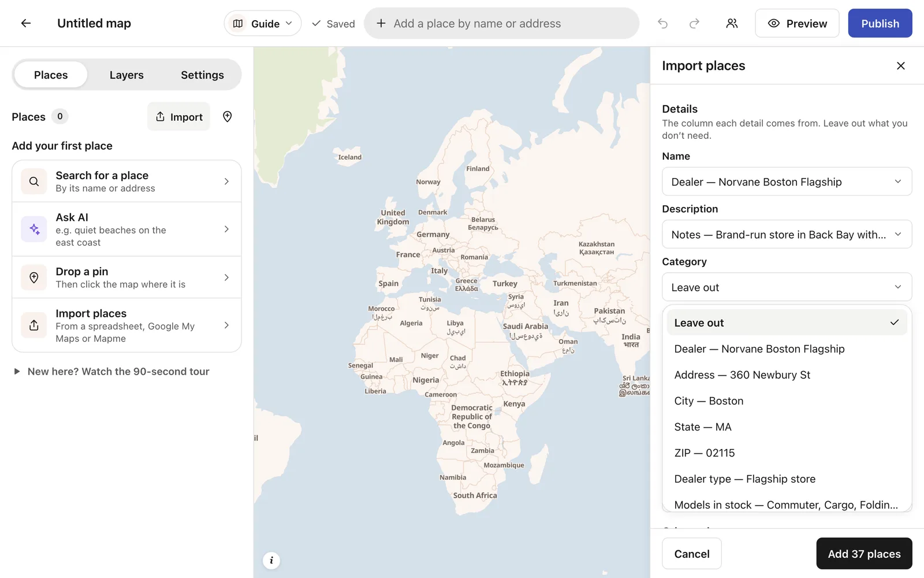924x578 pixels.
Task: Collapse the Category dropdown
Action: pyautogui.click(x=787, y=287)
